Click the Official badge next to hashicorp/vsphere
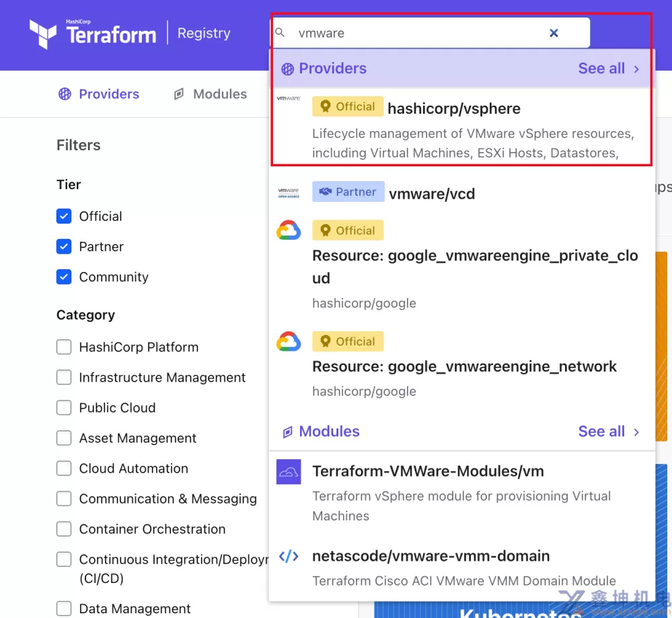The height and width of the screenshot is (618, 672). 348,106
